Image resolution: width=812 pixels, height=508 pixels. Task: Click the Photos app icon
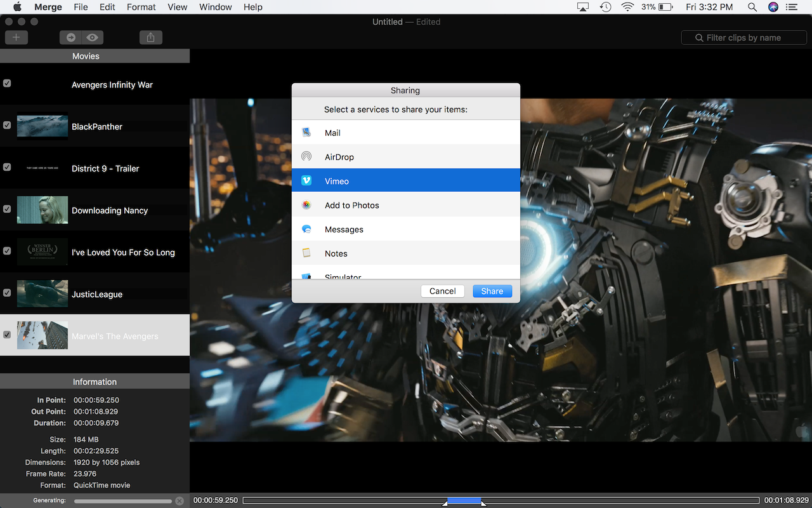306,204
